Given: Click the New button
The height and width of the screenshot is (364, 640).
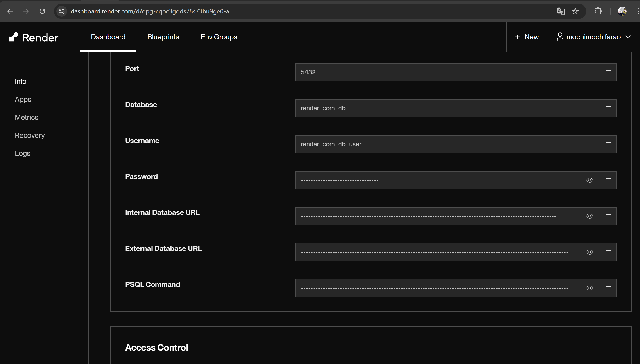Looking at the screenshot, I should [x=526, y=37].
